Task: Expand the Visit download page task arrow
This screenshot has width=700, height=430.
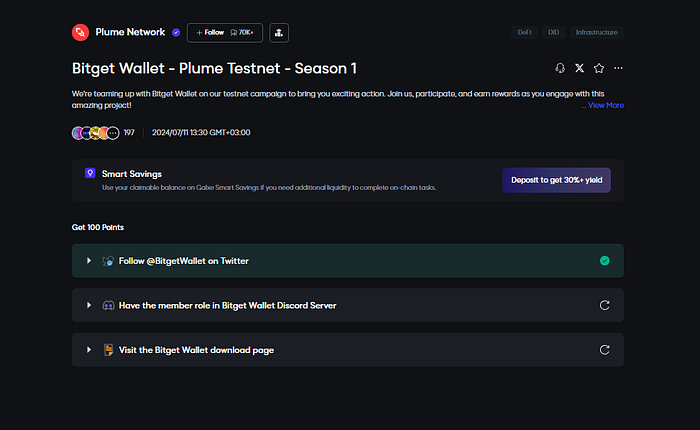Action: click(89, 350)
